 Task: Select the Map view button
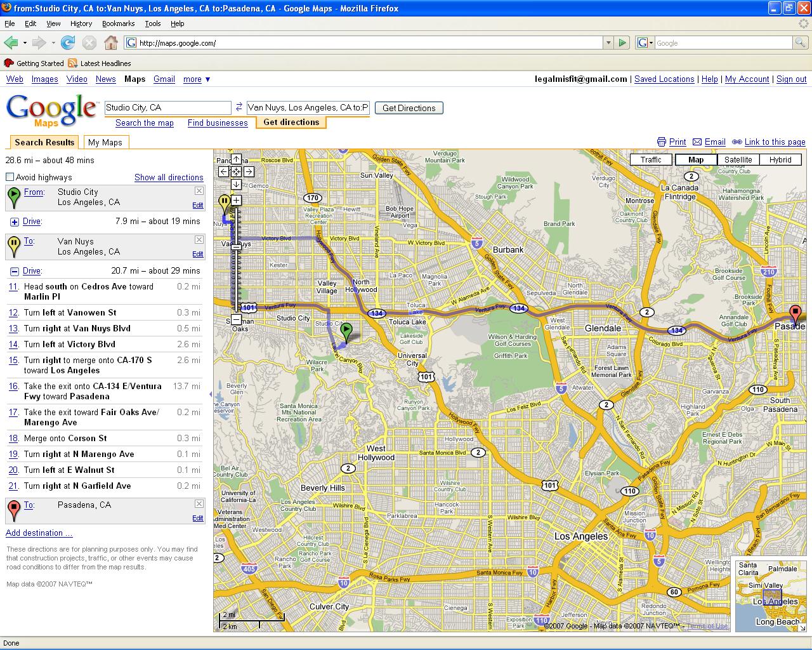pos(696,160)
